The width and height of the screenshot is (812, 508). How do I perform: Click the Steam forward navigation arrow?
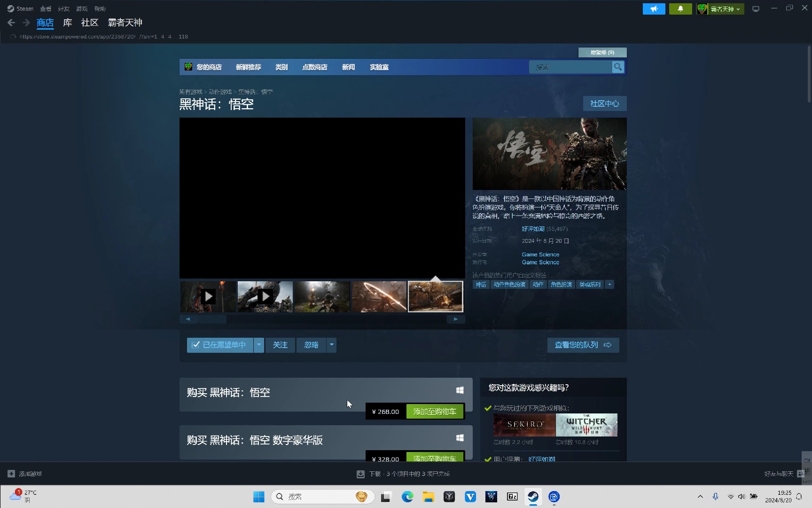click(26, 23)
